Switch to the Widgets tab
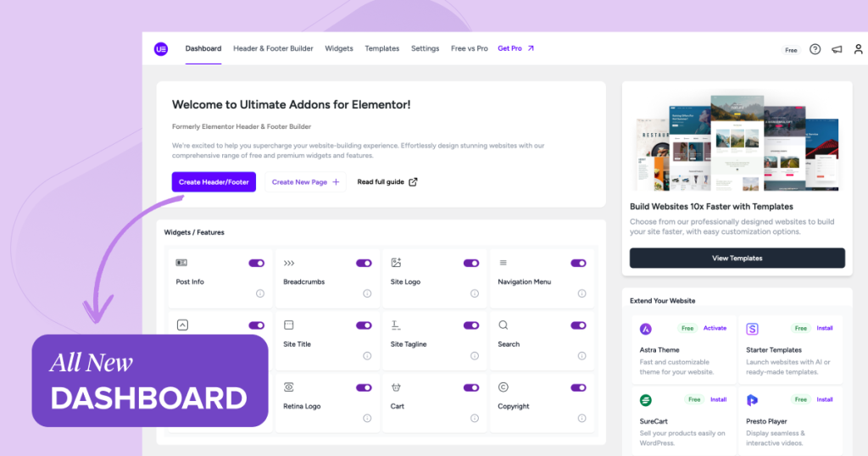Screen dimensions: 868x456 tap(339, 48)
